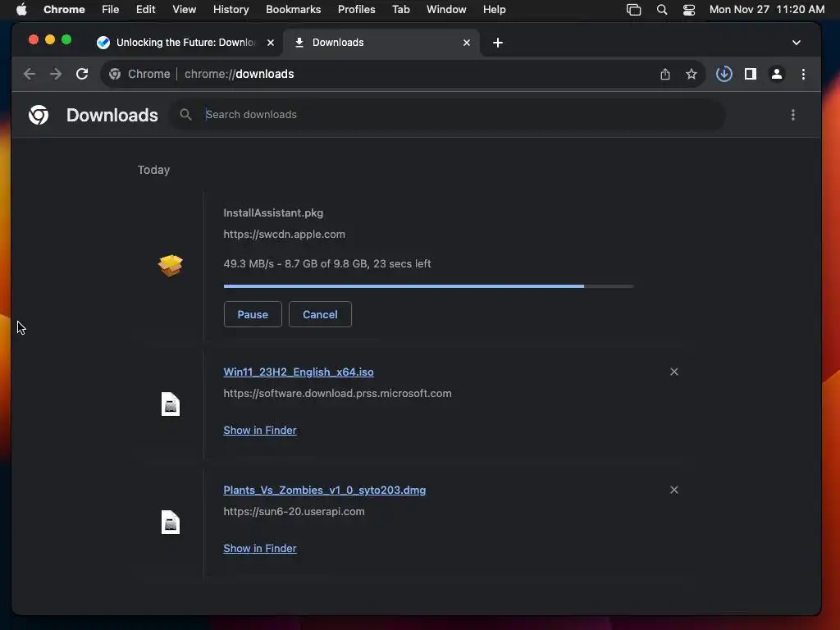This screenshot has height=630, width=840.
Task: Click the https://sun6-20.userapi.com URL
Action: click(294, 512)
